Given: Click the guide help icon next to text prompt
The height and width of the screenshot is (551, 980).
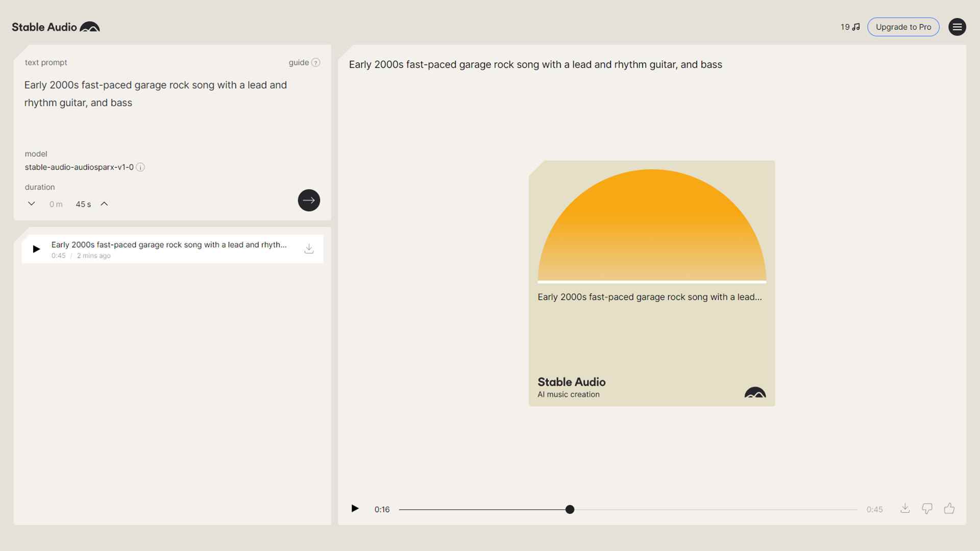Looking at the screenshot, I should click(315, 62).
